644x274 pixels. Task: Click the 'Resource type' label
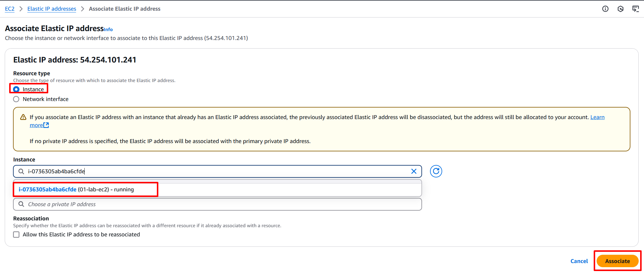coord(32,73)
